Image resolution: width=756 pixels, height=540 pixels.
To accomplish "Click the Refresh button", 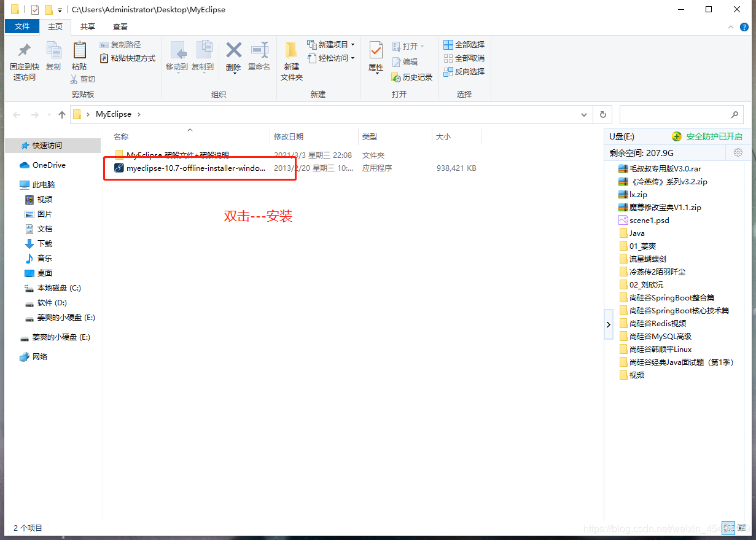I will pyautogui.click(x=603, y=115).
